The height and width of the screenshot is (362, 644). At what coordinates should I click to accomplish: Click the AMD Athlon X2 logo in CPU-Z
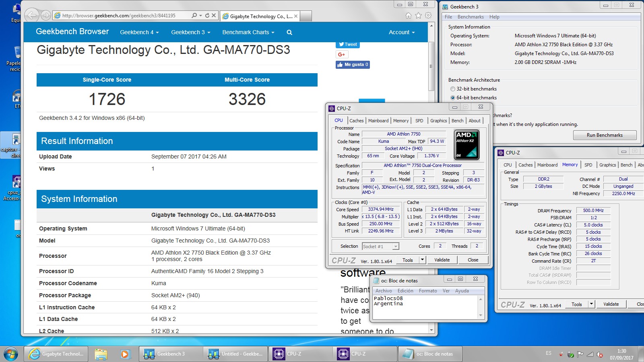coord(466,145)
